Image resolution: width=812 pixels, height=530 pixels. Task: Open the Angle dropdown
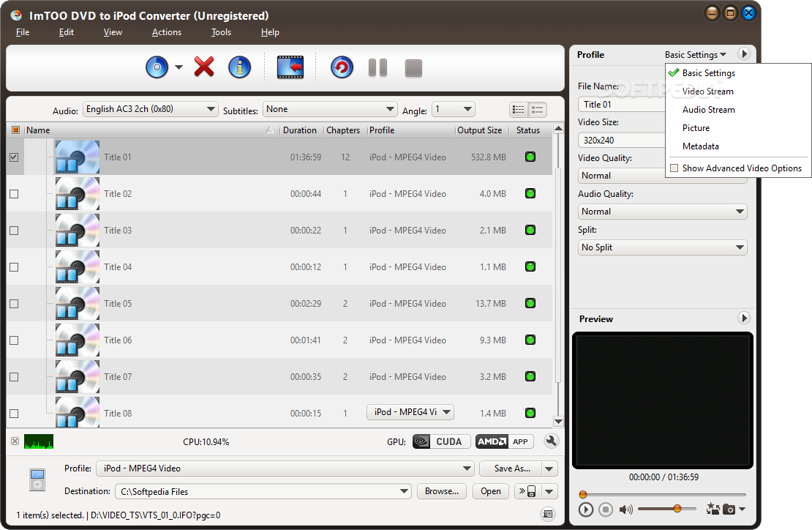[453, 109]
